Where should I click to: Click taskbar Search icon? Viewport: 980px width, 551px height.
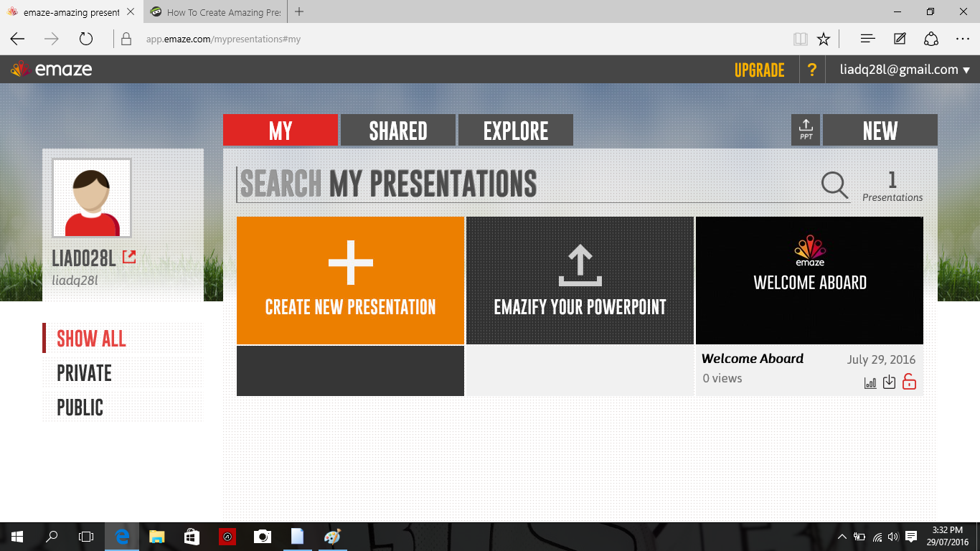click(52, 537)
